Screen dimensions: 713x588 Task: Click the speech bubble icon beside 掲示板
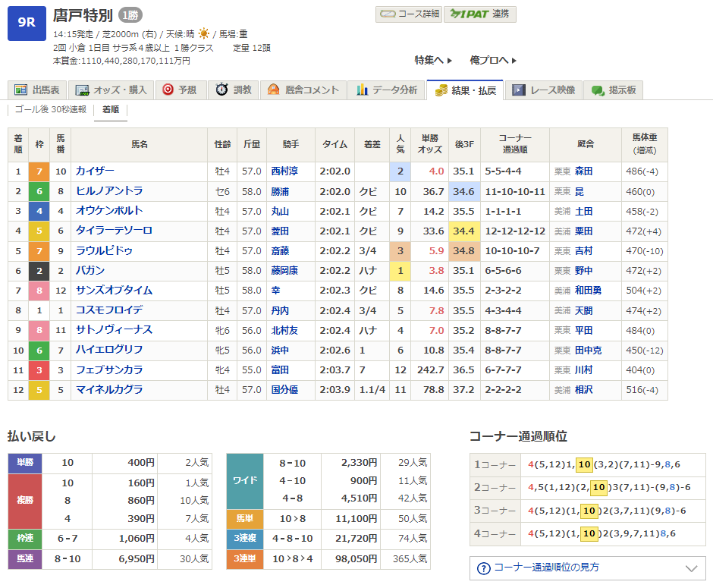pos(598,90)
